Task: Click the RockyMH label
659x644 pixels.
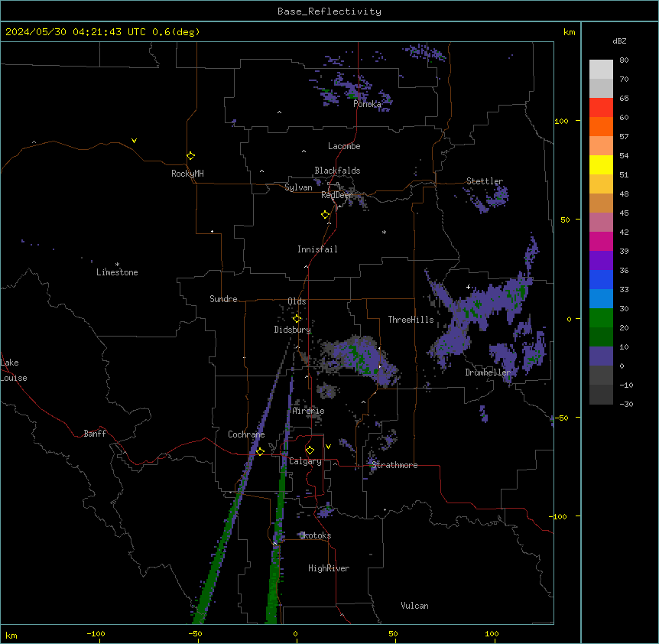Action: coord(187,174)
